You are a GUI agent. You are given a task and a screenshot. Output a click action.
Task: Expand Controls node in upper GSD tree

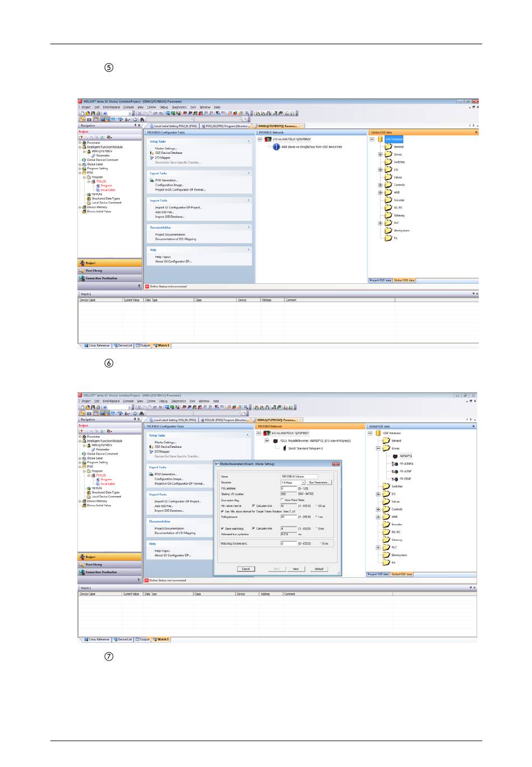pyautogui.click(x=380, y=185)
